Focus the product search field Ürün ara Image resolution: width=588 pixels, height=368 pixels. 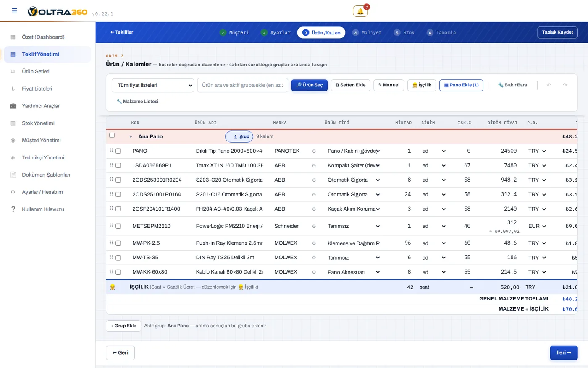click(x=243, y=85)
